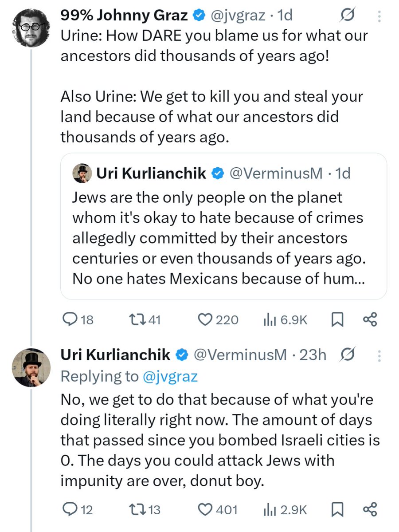Bookmark Johnny Graz's tweet
Image resolution: width=399 pixels, height=532 pixels.
pos(337,320)
